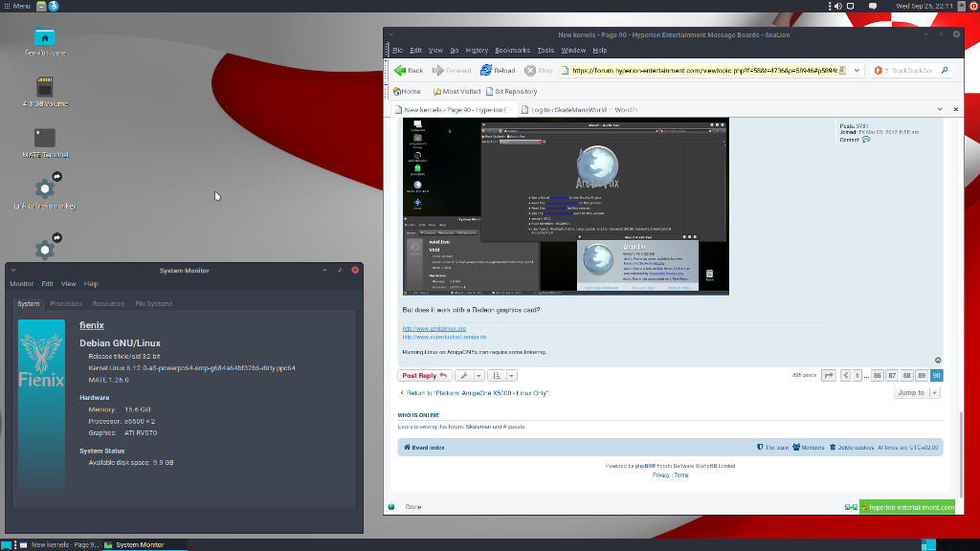
Task: Open the Board index link
Action: (424, 448)
